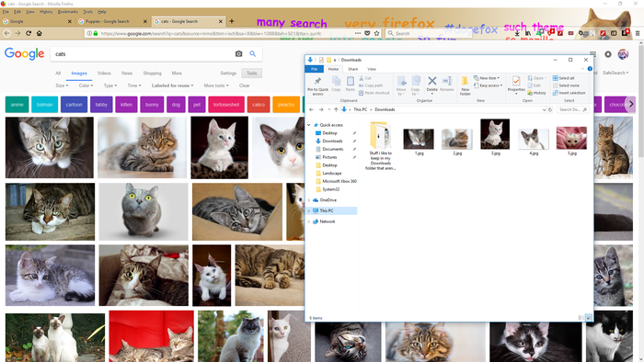
Task: Show site information icon in URL bar
Action: 88,33
